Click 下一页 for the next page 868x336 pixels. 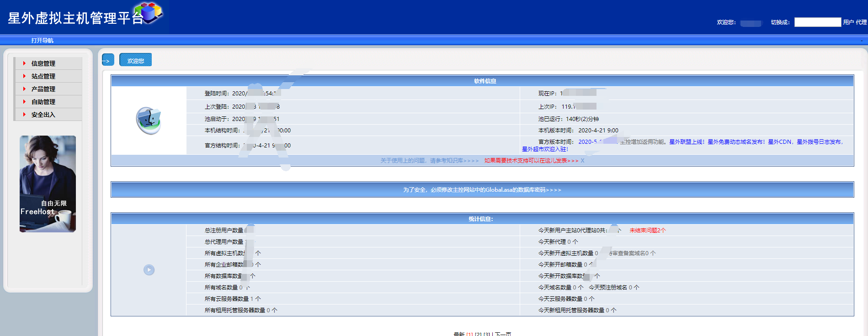coord(503,335)
